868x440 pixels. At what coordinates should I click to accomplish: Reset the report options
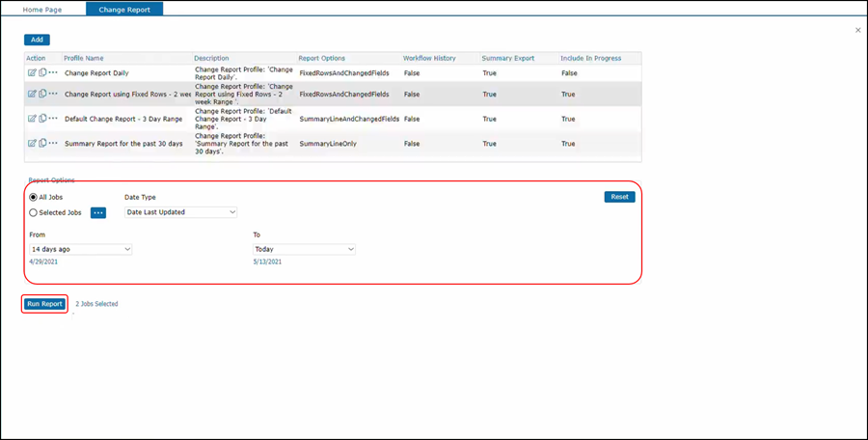click(619, 197)
